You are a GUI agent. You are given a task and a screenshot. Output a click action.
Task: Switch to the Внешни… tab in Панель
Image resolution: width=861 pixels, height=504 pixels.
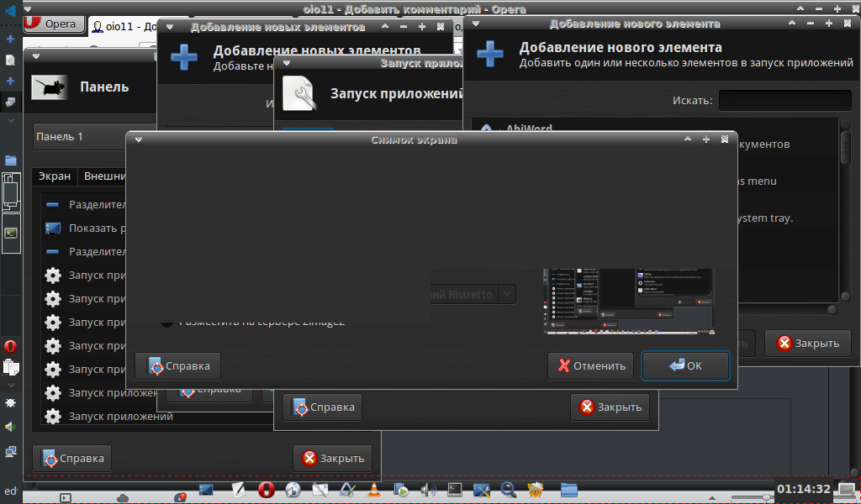point(104,176)
